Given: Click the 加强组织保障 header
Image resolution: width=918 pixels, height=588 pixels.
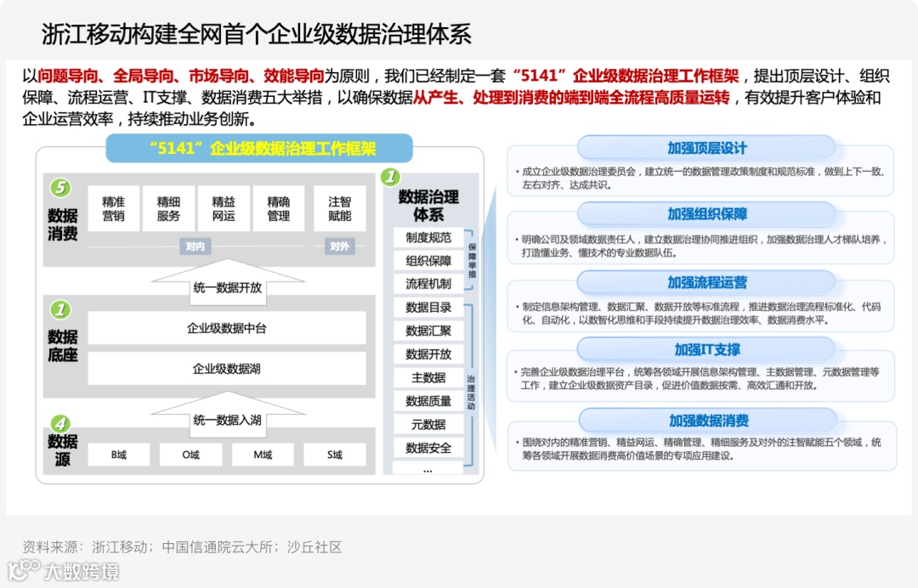Looking at the screenshot, I should 706,214.
